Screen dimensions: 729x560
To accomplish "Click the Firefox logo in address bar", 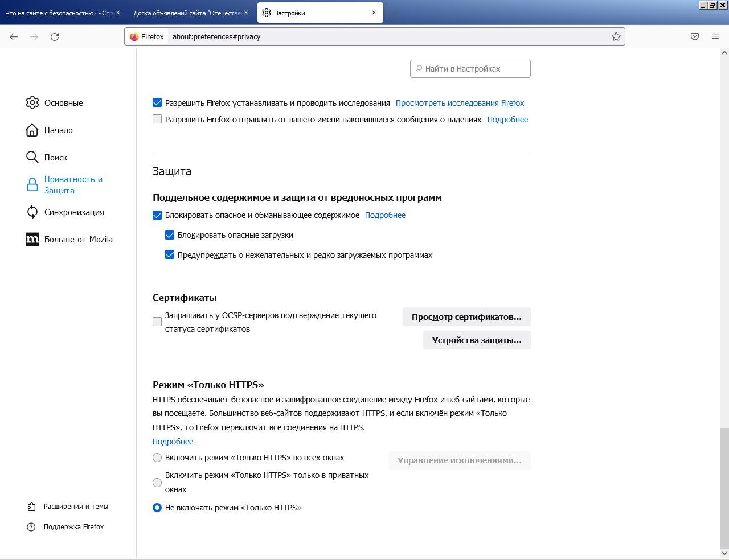I will coord(134,36).
